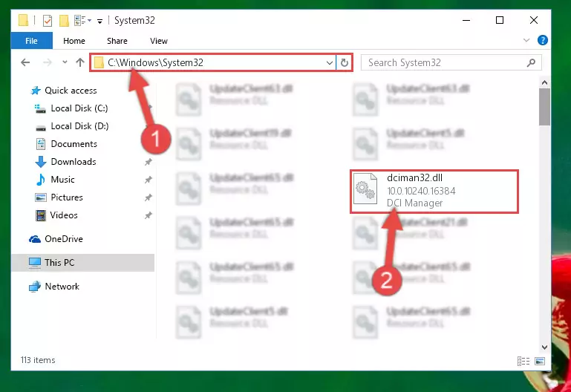
Task: Expand the address bar history dropdown
Action: click(330, 62)
